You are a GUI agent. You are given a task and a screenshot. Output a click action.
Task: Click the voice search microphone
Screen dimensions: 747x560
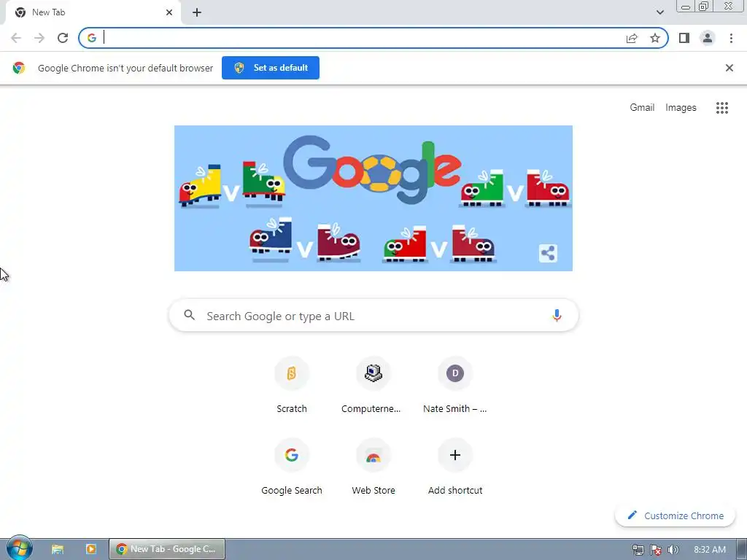557,315
